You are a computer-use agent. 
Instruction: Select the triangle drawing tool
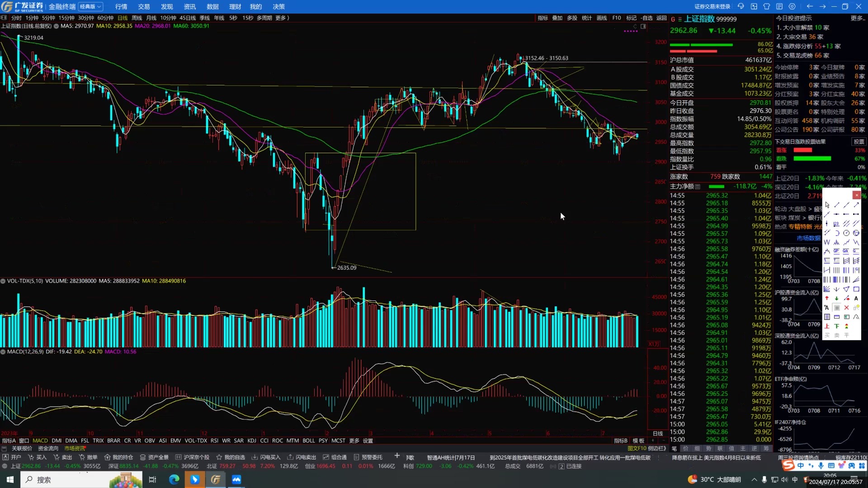(846, 289)
